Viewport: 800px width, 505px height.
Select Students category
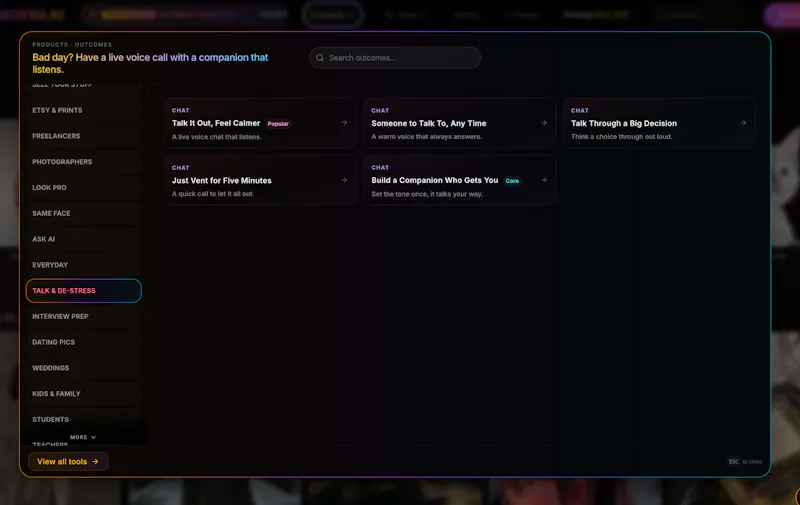pos(84,419)
